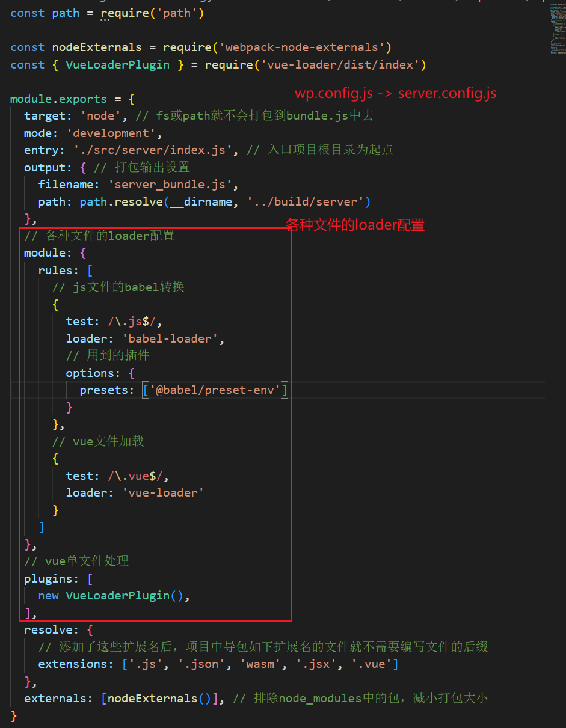Click the __dirname argument

coord(201,202)
